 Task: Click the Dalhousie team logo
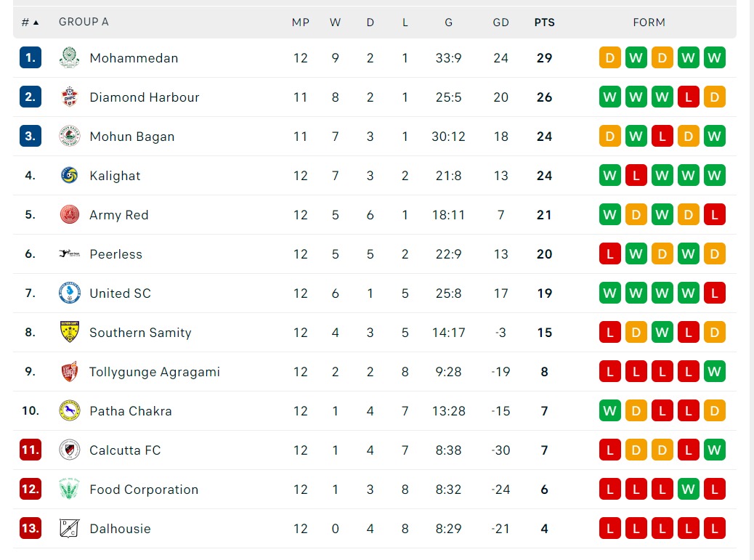pos(70,529)
